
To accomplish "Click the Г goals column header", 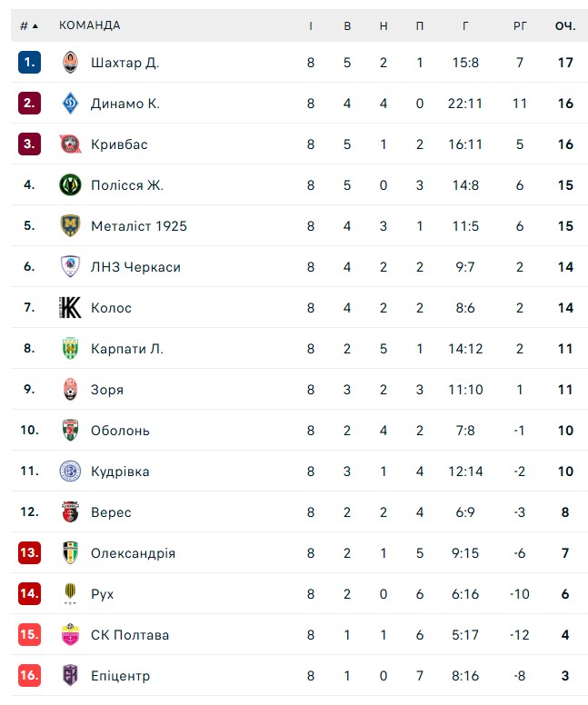I will [465, 25].
